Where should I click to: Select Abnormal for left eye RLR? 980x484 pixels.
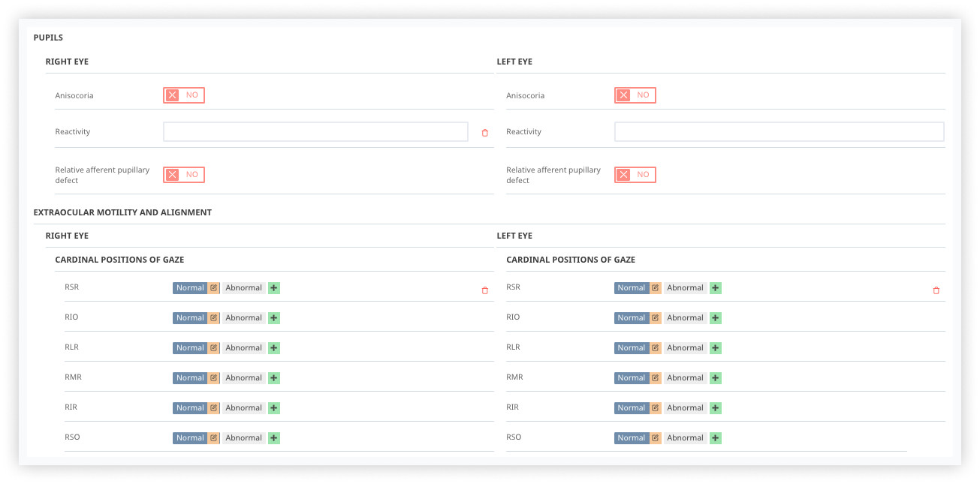click(686, 348)
